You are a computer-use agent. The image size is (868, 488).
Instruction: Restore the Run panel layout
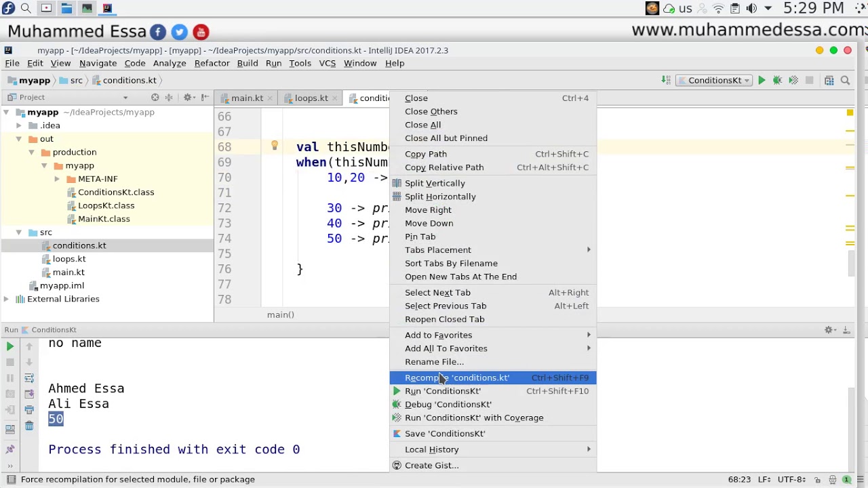[10, 428]
